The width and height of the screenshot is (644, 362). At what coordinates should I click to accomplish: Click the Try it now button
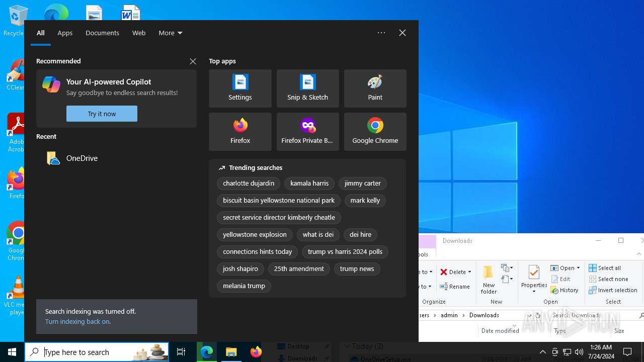(102, 114)
